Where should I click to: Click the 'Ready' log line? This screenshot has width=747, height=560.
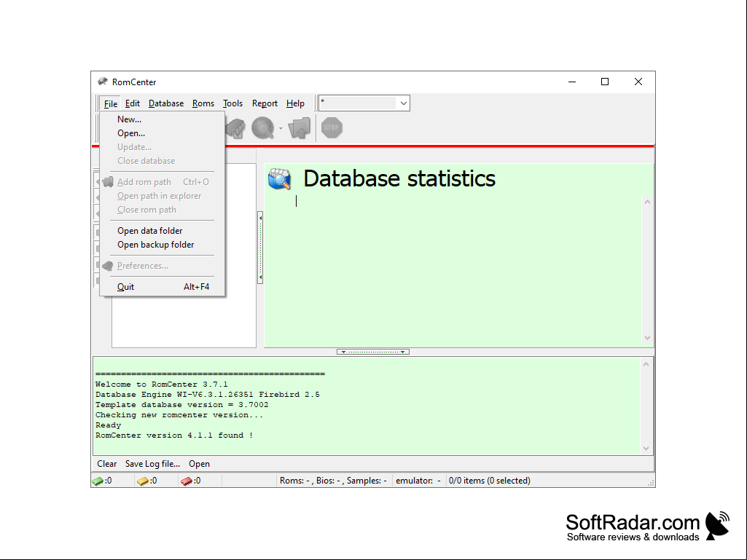[108, 425]
